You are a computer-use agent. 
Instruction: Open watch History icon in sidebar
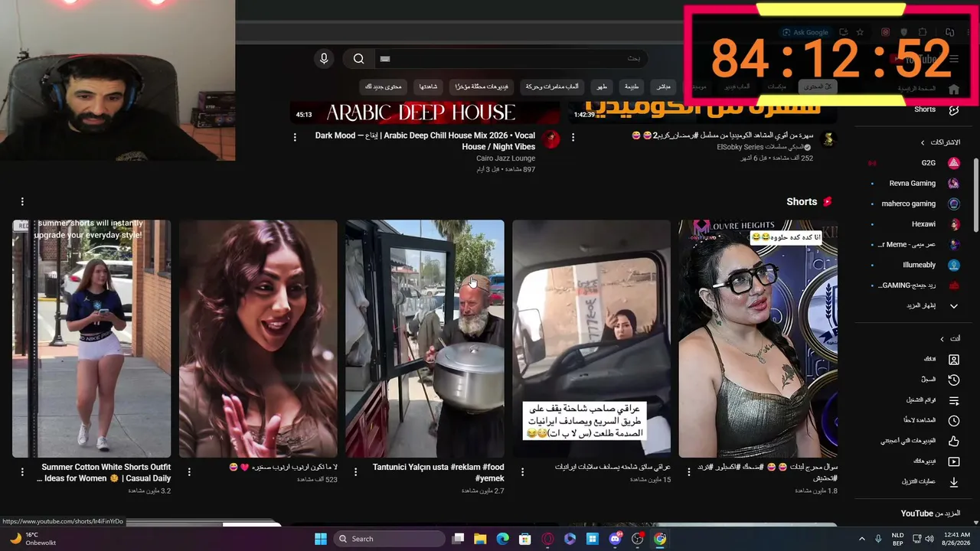click(954, 380)
